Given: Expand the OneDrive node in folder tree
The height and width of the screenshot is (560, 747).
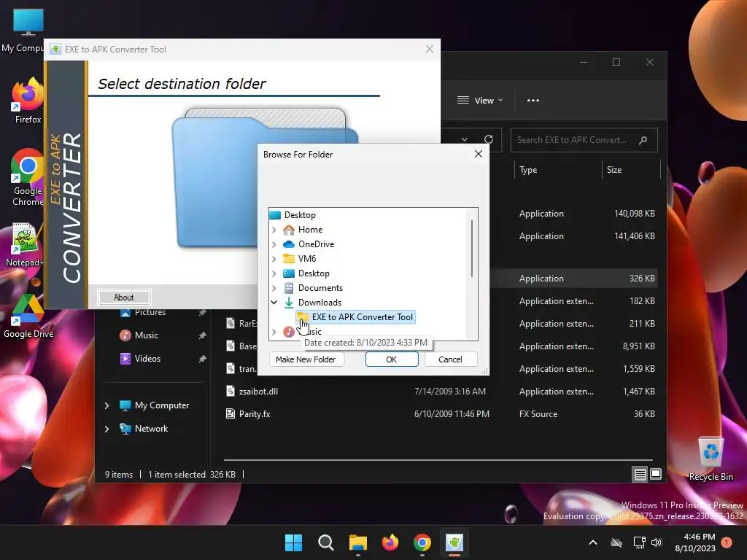Looking at the screenshot, I should point(274,245).
